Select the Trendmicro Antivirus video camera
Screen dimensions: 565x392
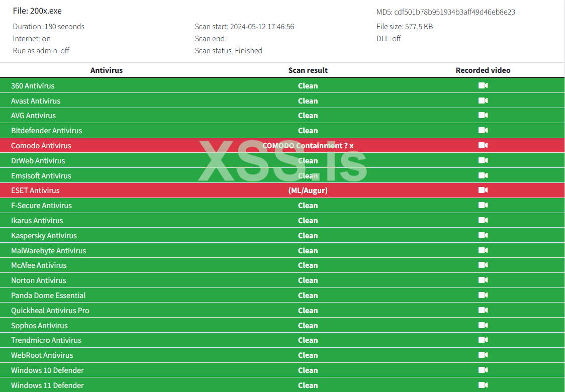coord(483,340)
